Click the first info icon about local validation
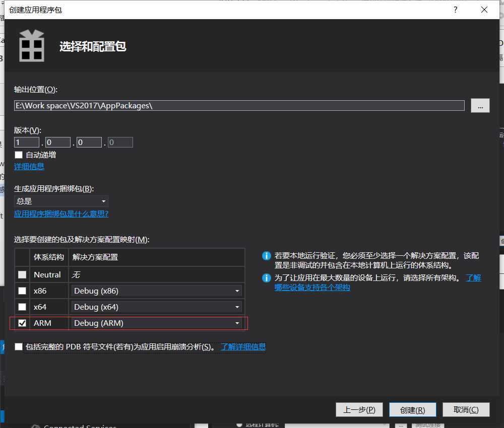The width and height of the screenshot is (504, 428). coord(267,256)
